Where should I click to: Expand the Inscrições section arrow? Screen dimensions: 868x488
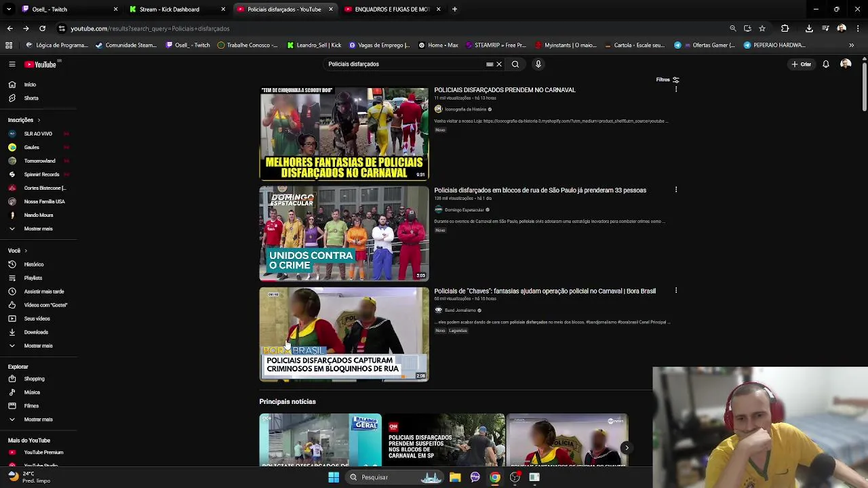(39, 120)
